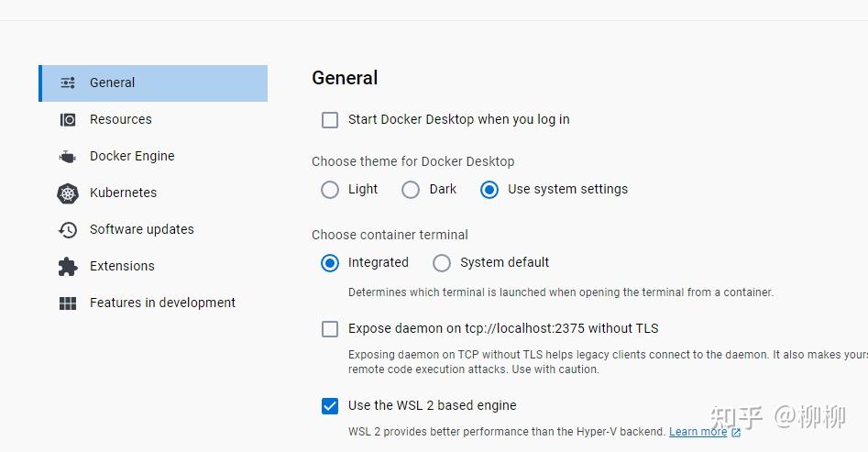Pick the Integrated container terminal option
The height and width of the screenshot is (452, 868).
pyautogui.click(x=330, y=262)
